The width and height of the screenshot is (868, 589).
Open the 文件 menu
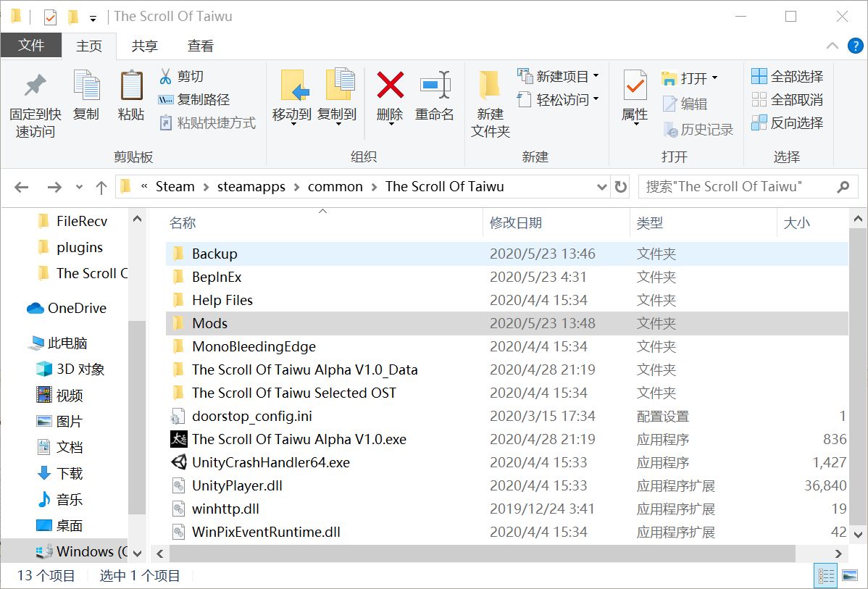[32, 45]
